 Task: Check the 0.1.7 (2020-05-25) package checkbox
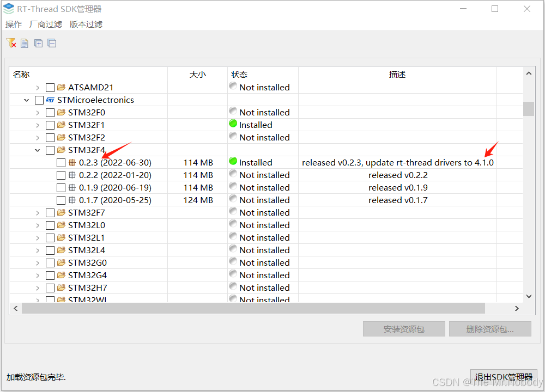[x=61, y=200]
